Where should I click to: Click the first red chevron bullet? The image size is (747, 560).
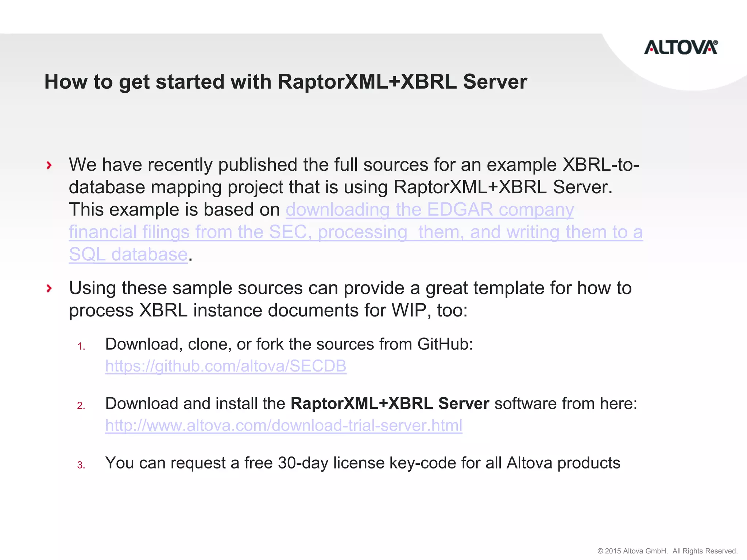[x=49, y=166]
